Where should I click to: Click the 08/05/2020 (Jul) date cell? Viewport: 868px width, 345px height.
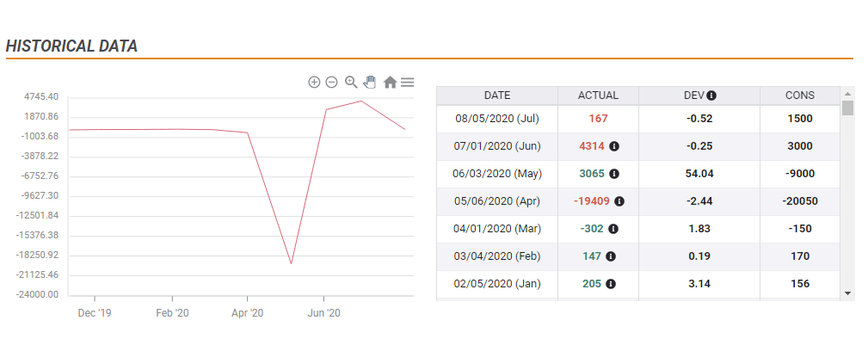(497, 119)
